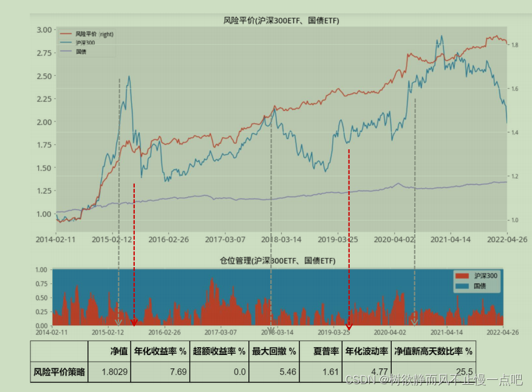Image resolution: width=532 pixels, height=392 pixels.
Task: Click 1.2 tick on top chart right axis
Action: coord(515,176)
